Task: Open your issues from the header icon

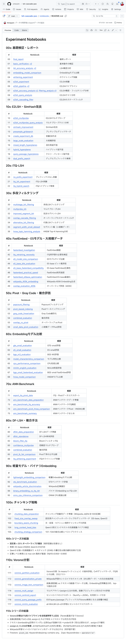Action: [x=103, y=4]
